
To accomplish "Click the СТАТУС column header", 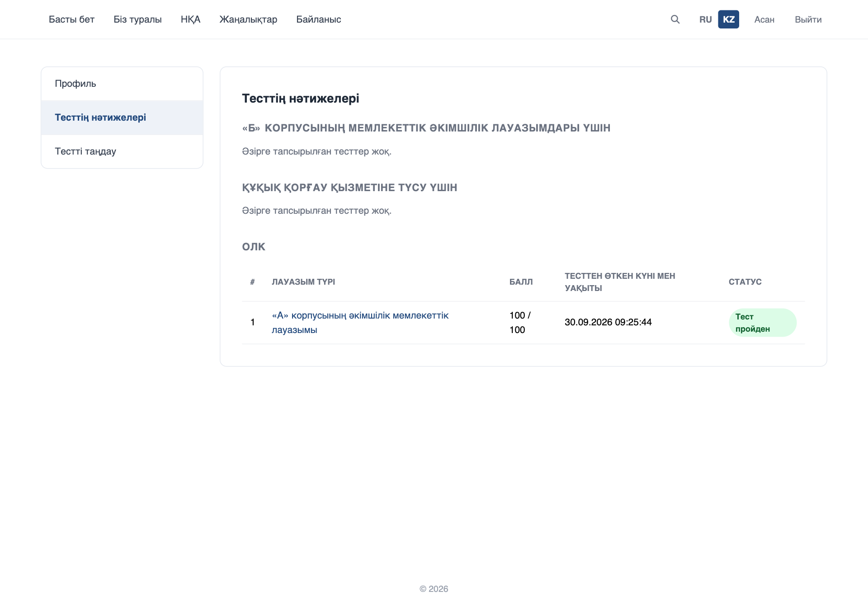I will 745,282.
